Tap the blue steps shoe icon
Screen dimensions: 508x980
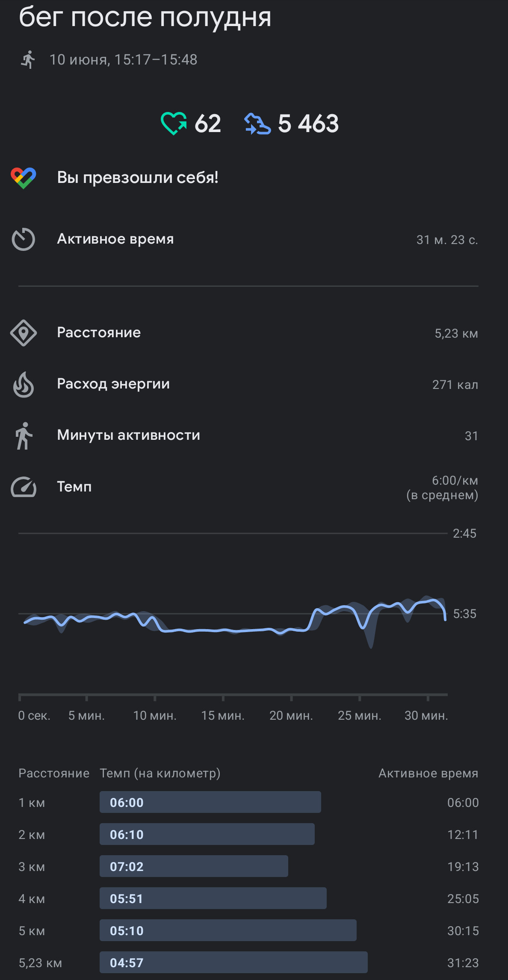point(257,124)
